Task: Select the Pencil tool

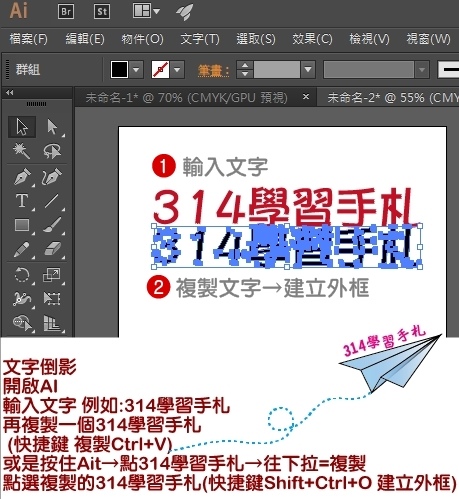Action: click(22, 250)
